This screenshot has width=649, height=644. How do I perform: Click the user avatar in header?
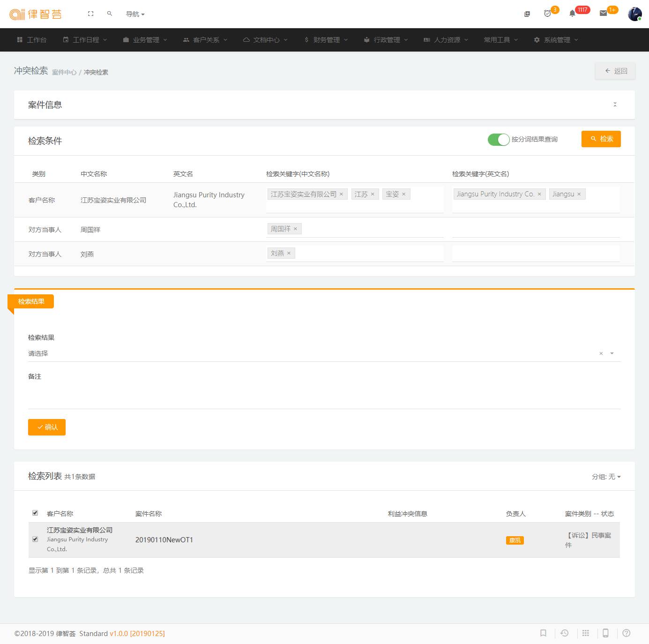click(634, 14)
